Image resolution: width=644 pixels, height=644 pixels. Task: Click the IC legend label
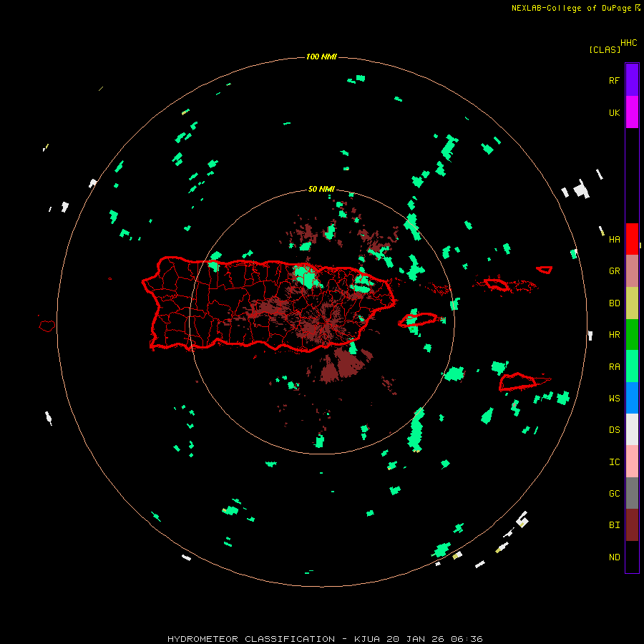click(x=614, y=462)
